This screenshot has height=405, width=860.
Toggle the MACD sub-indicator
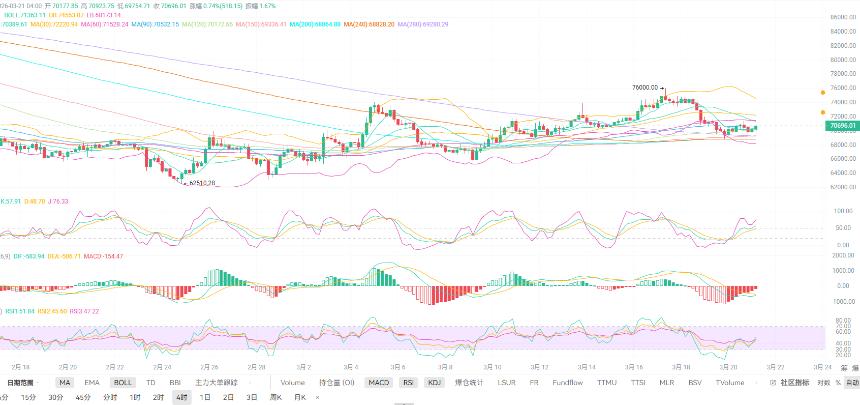(x=378, y=382)
